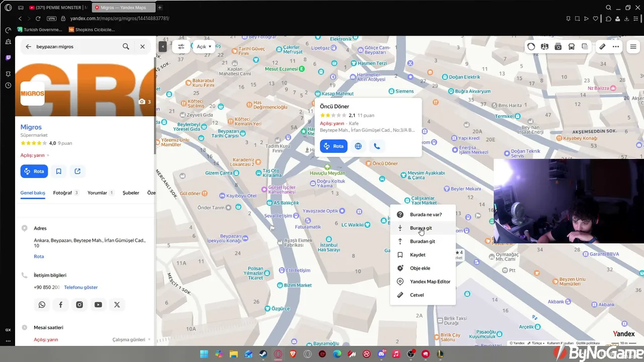Launch Steam from the taskbar
The image size is (644, 362).
[x=263, y=354]
